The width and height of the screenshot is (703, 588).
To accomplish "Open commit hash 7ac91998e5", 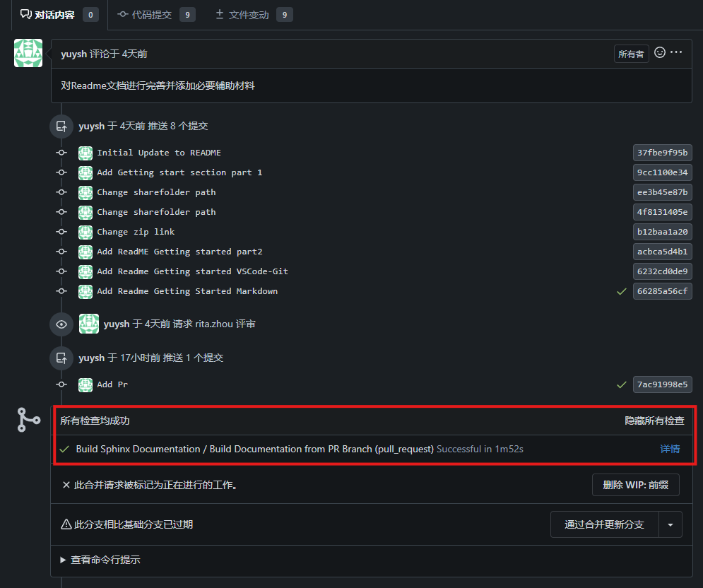I will (x=662, y=384).
